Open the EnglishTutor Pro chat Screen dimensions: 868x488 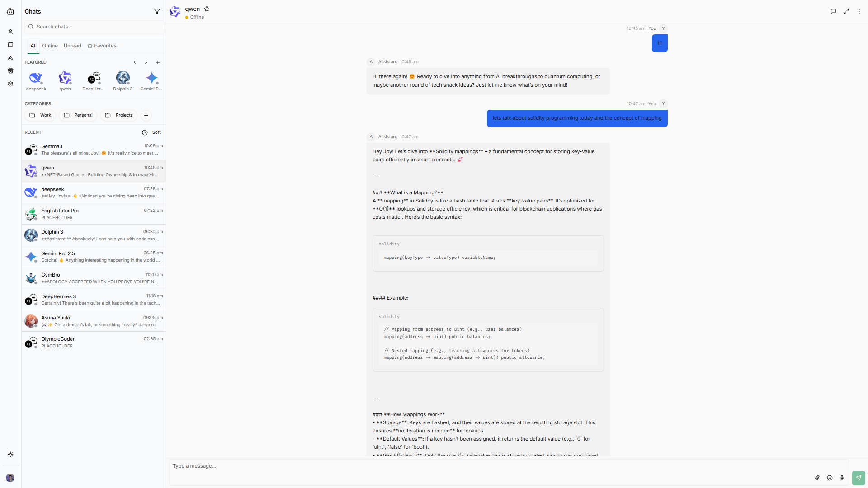click(x=94, y=214)
